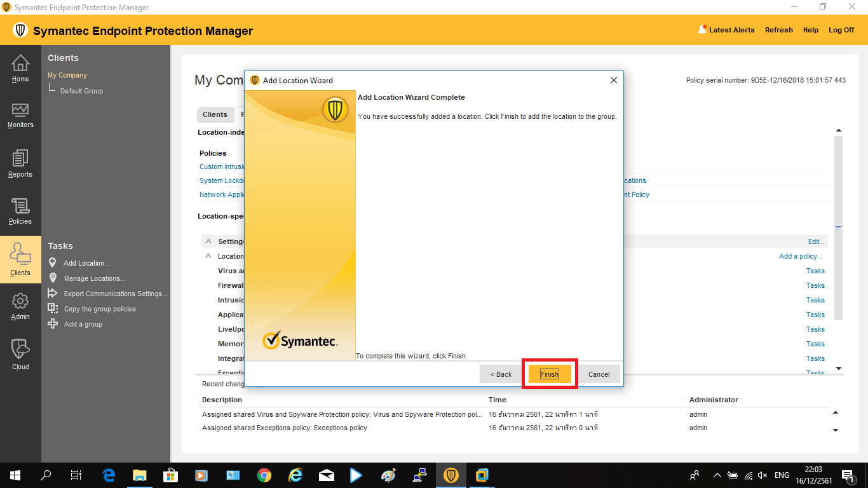Screen dimensions: 868x488
Task: Click Add Location task
Action: click(86, 263)
